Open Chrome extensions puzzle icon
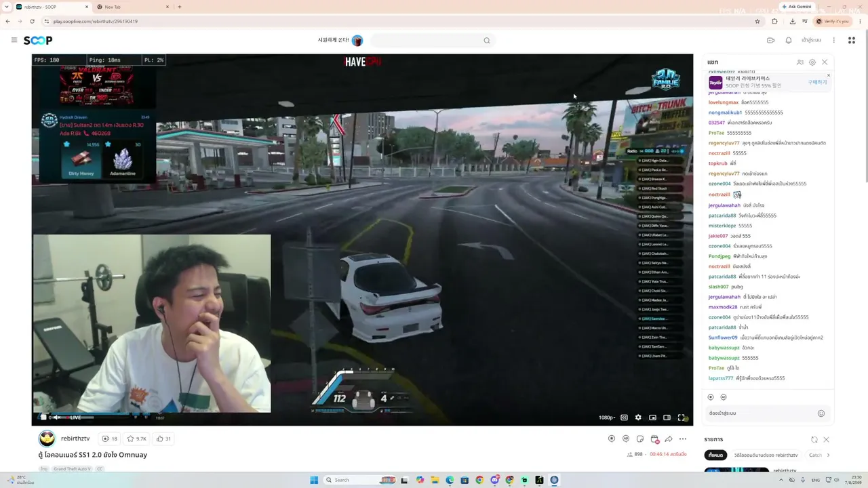 774,21
